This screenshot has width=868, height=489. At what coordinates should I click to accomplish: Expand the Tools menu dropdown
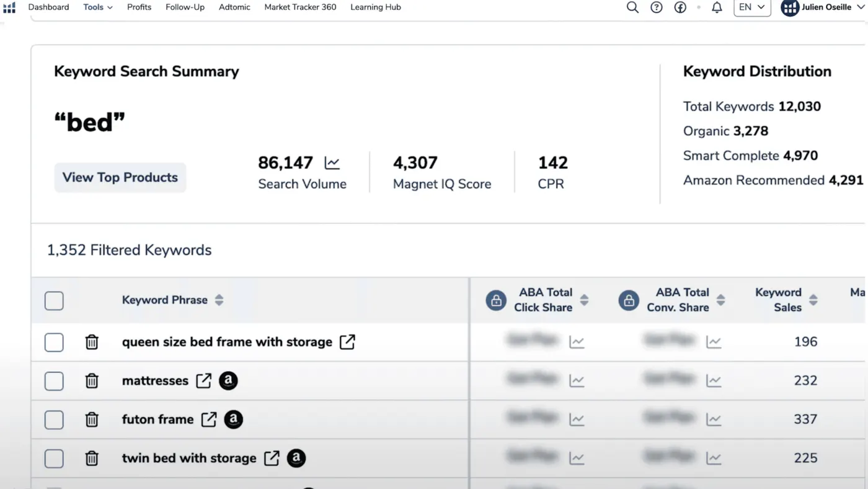[x=98, y=7]
